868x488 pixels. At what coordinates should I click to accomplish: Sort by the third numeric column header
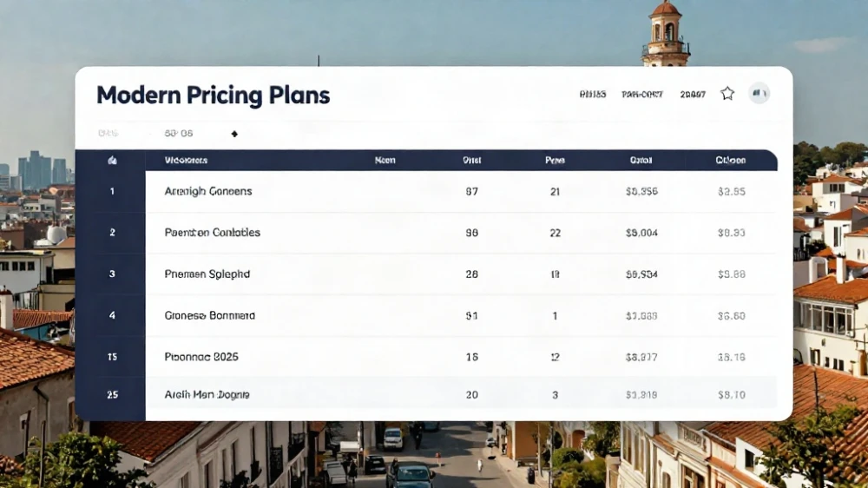[471, 161]
